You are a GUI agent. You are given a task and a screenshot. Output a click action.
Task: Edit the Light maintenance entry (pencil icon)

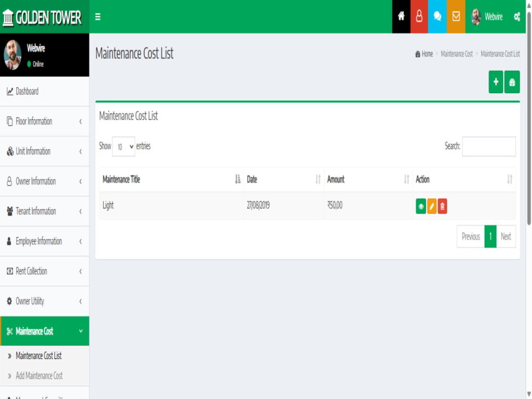point(431,206)
